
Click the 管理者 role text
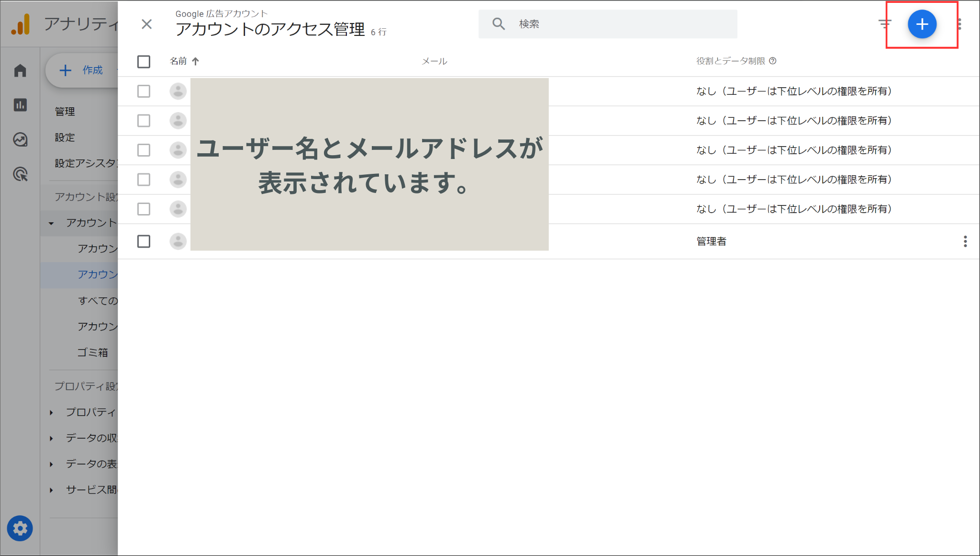click(711, 241)
